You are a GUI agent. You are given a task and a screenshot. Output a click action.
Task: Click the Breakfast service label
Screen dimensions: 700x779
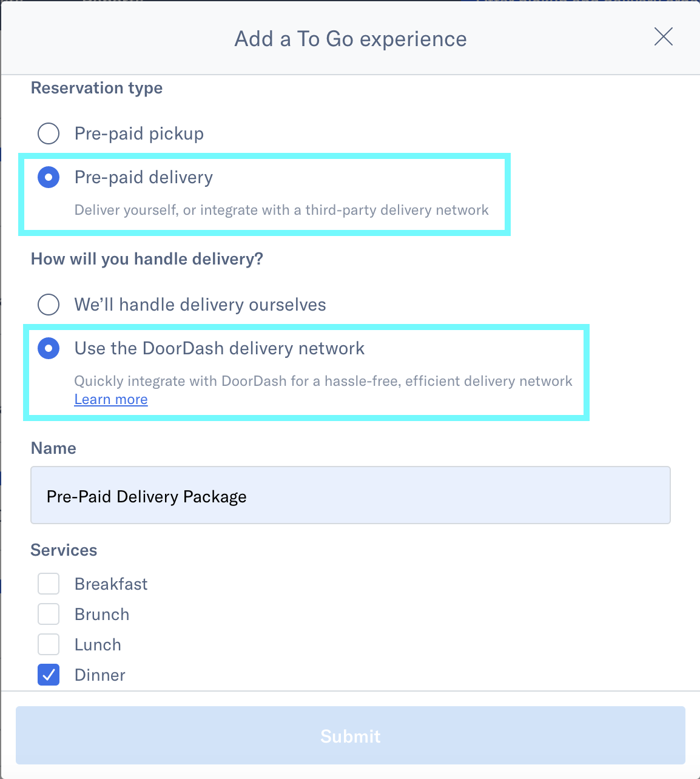111,584
